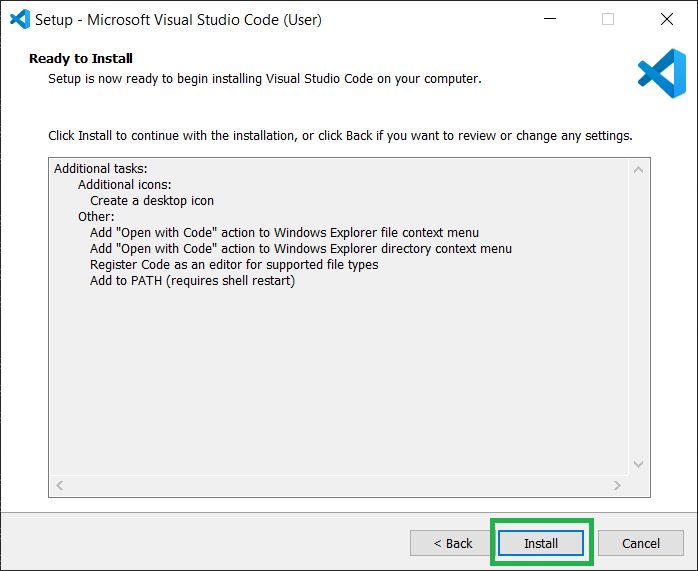Click 'Register Code as an editor' line
The height and width of the screenshot is (571, 698).
(x=234, y=265)
